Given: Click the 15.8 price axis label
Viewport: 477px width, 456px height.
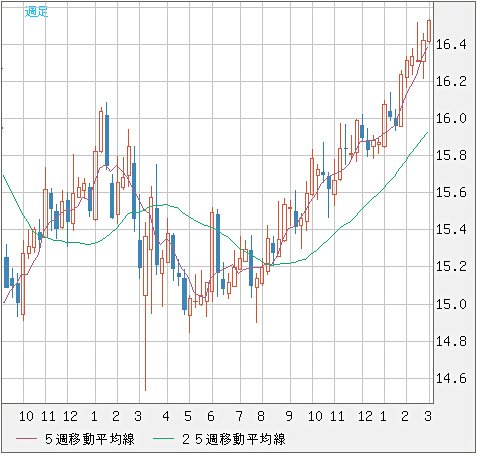Looking at the screenshot, I should tap(451, 155).
